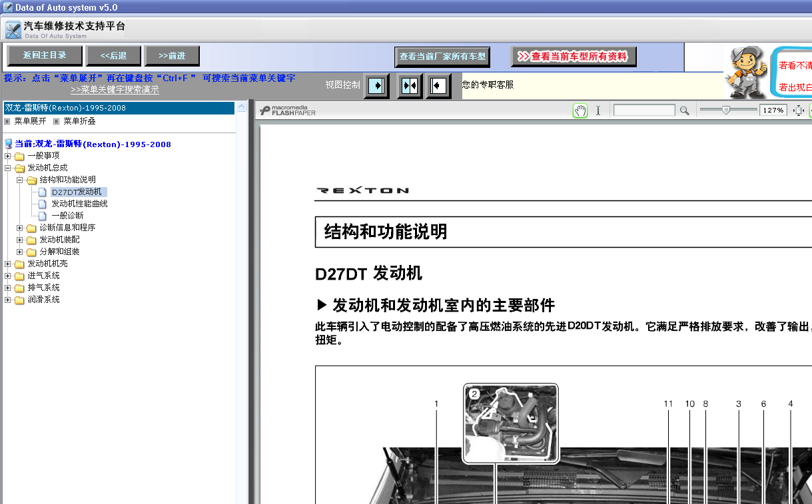Click view control button expanding left pane
Image resolution: width=812 pixels, height=504 pixels.
(x=438, y=86)
